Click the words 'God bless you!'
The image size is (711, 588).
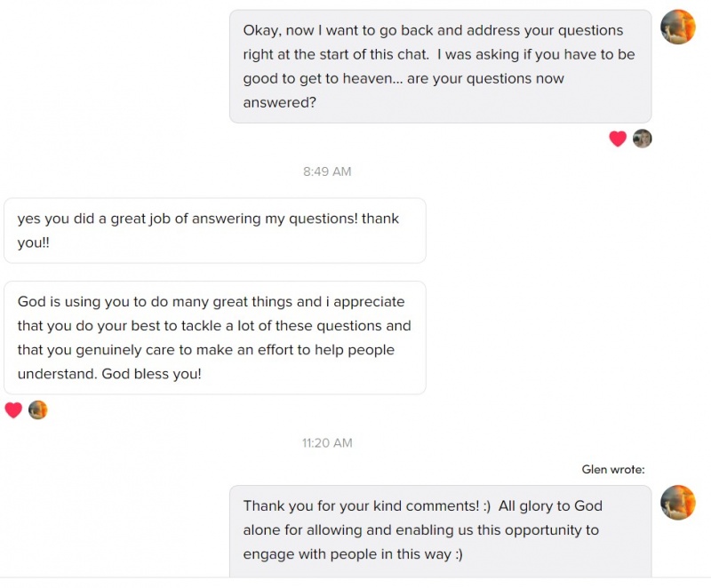click(x=151, y=374)
